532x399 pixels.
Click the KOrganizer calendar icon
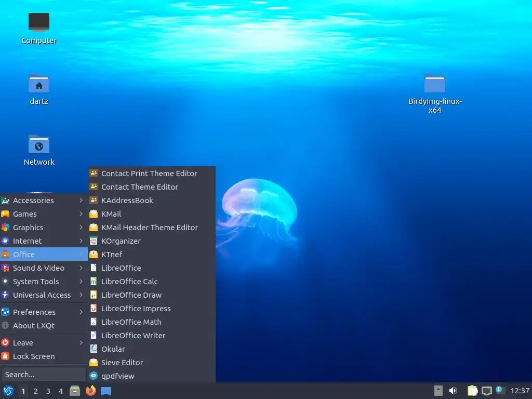[x=94, y=241]
